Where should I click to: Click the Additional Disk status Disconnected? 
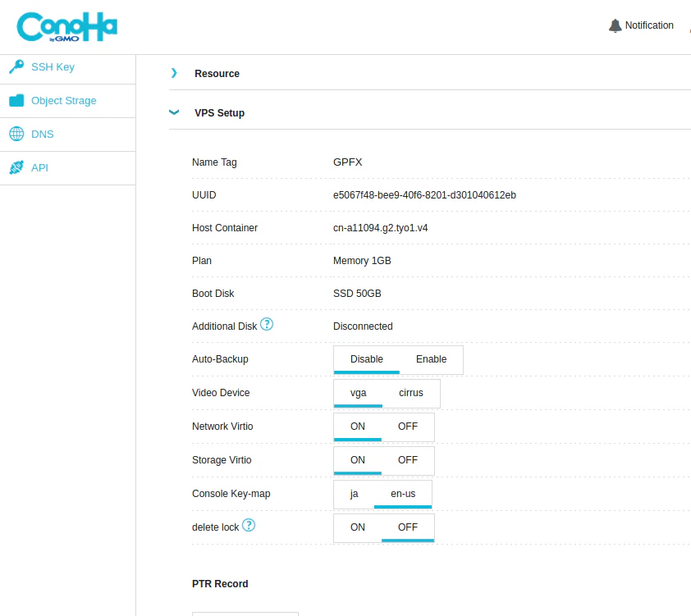point(363,326)
